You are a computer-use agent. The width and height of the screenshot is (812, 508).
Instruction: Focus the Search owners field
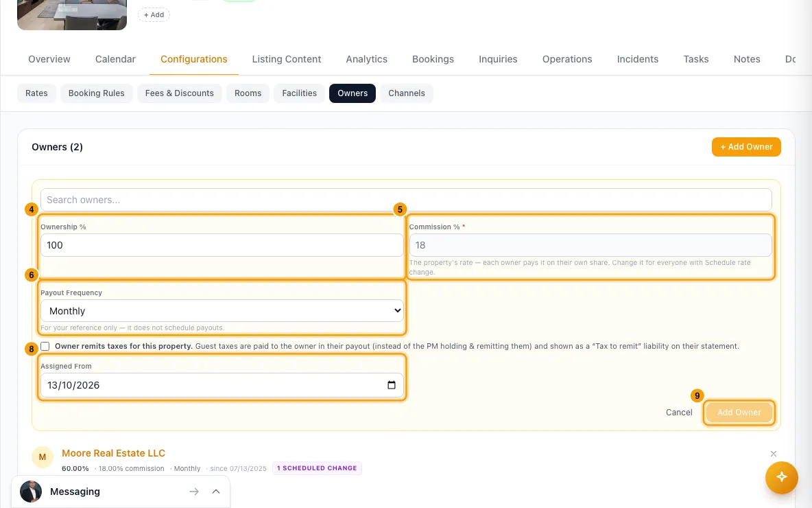406,200
